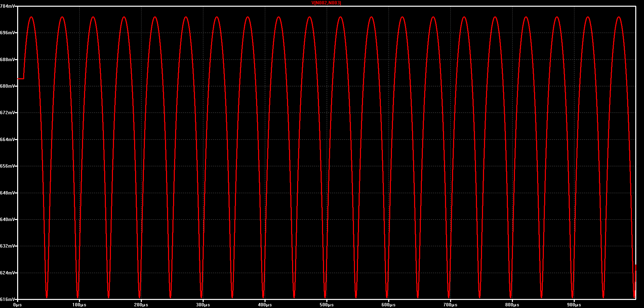Image resolution: width=644 pixels, height=308 pixels.
Task: Click the 656mV voltage axis label
Action: tap(7, 166)
